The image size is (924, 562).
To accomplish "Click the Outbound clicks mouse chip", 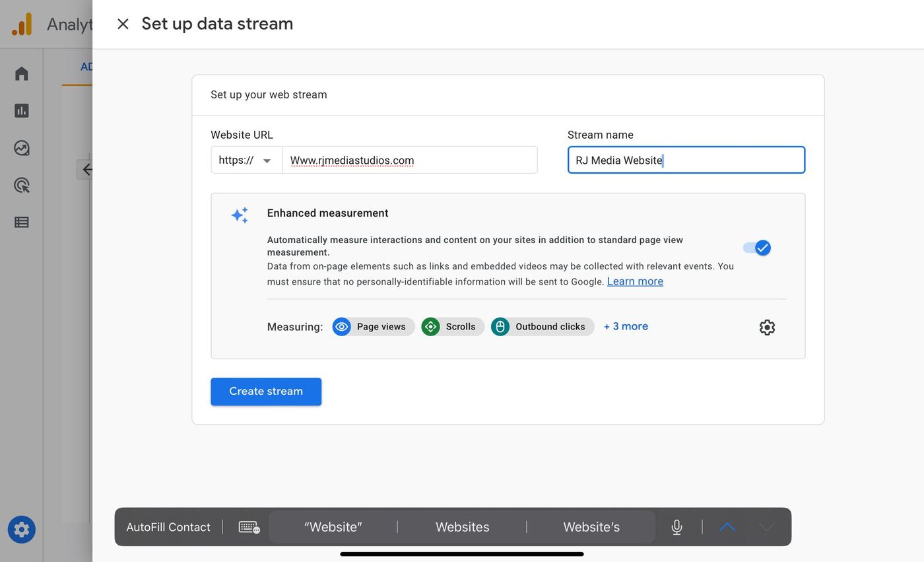I will point(543,327).
